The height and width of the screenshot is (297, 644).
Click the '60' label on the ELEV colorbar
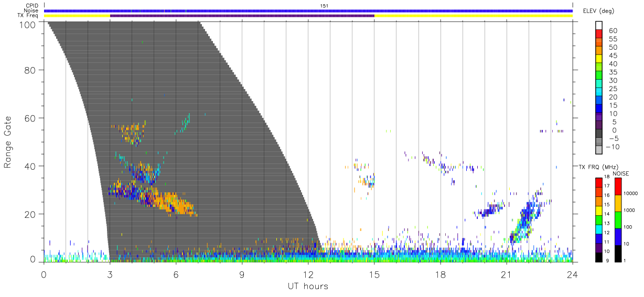point(612,31)
